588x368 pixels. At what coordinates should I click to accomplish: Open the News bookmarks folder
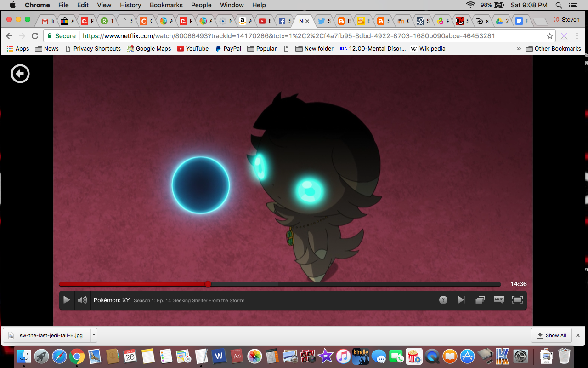(x=47, y=48)
